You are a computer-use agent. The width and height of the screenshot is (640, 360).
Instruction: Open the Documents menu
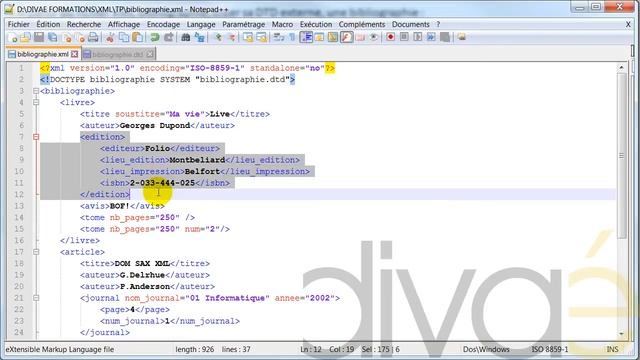(411, 24)
